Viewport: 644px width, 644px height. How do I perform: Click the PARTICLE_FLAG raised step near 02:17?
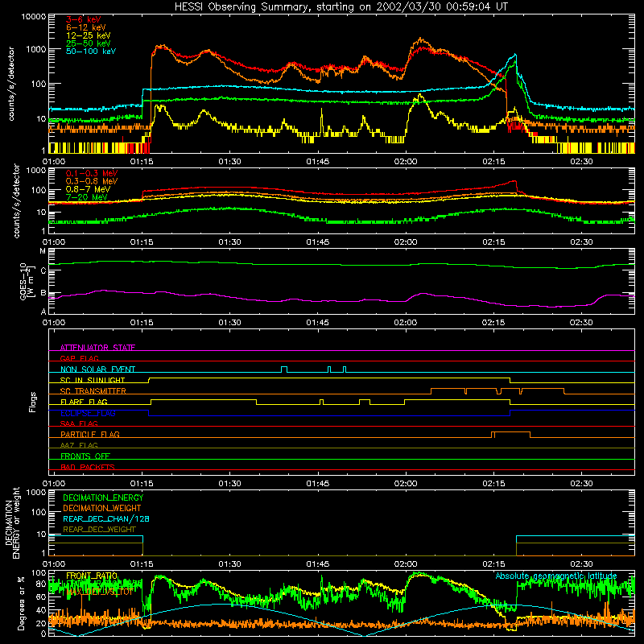point(510,435)
